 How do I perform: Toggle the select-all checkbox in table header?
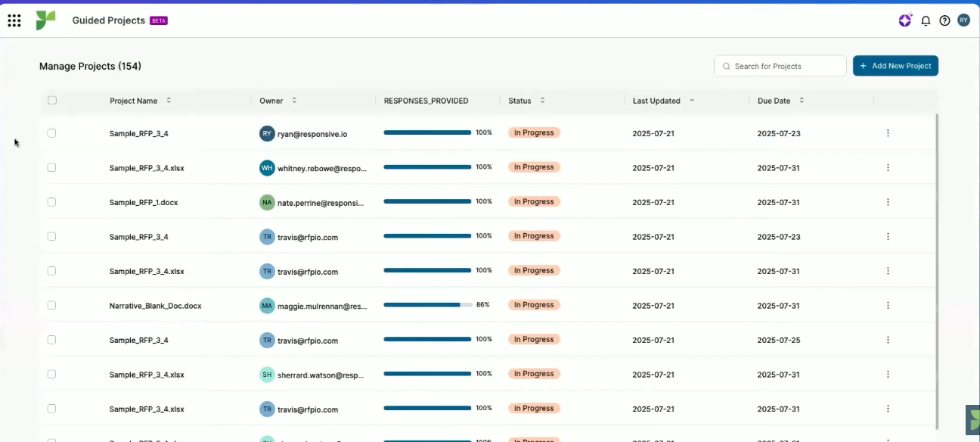(52, 101)
